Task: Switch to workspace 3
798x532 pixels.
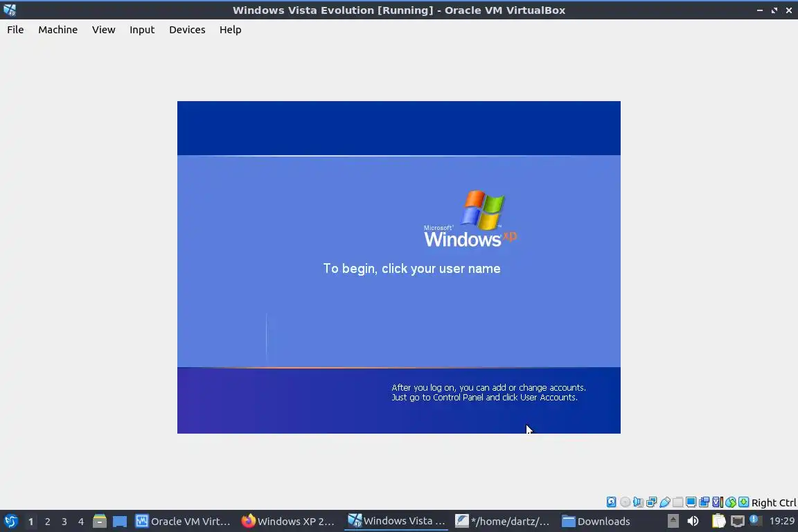Action: pos(64,522)
